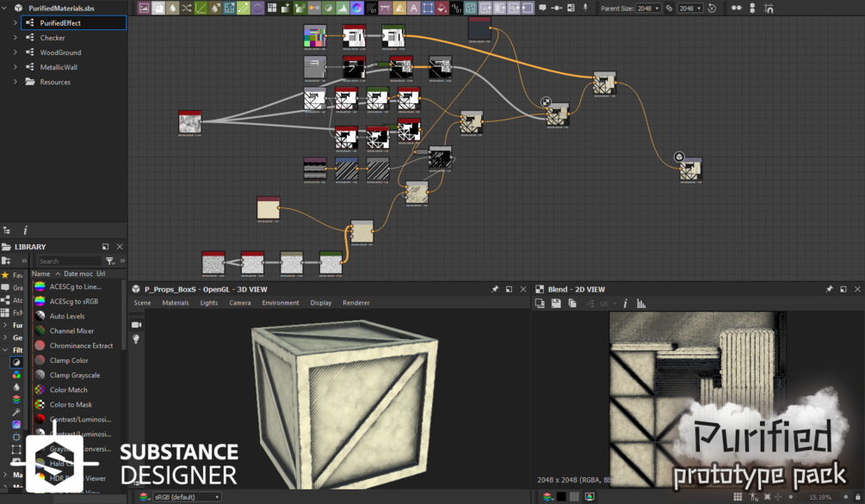Viewport: 865px width, 504px height.
Task: Add a Text node with letter A icon
Action: coord(413,8)
